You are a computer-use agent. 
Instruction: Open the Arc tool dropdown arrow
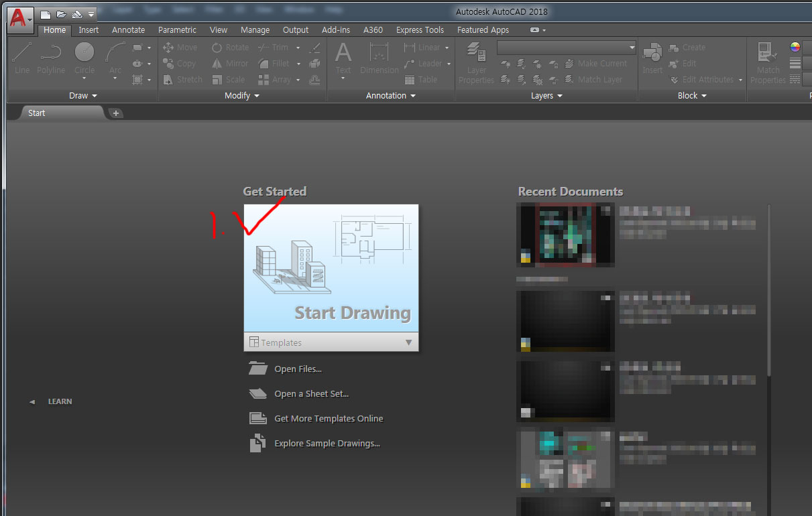coord(115,79)
